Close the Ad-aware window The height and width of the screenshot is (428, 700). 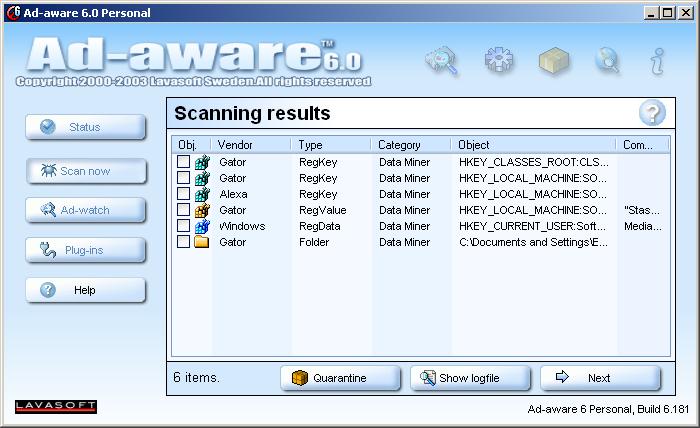click(686, 13)
